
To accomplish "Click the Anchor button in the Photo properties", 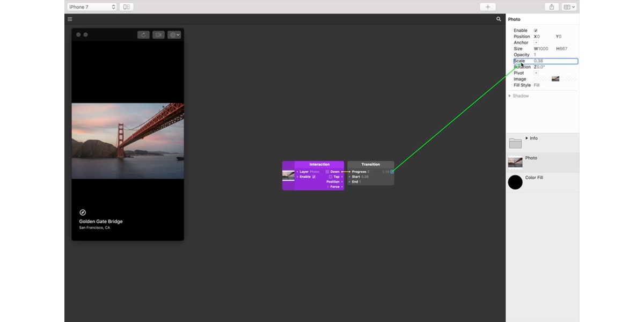I will click(x=536, y=42).
